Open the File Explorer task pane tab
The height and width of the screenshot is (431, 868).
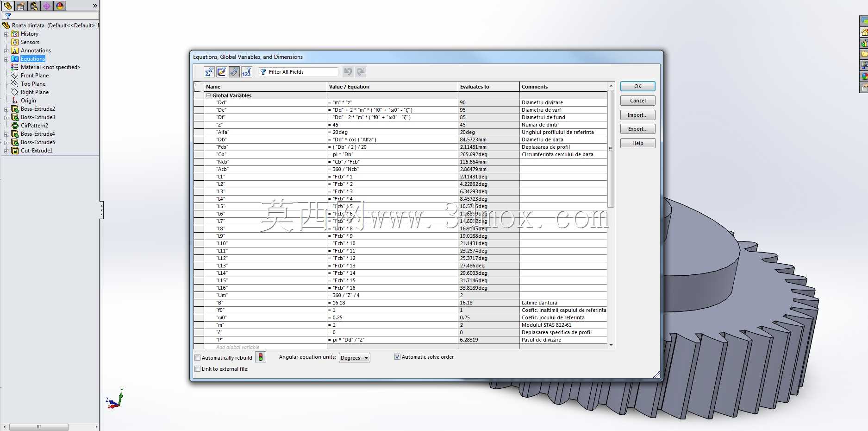864,54
